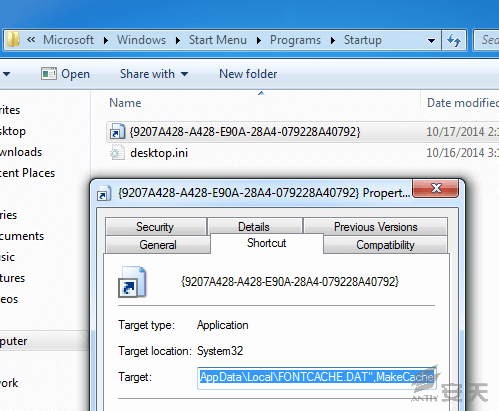The width and height of the screenshot is (499, 411).
Task: Switch to the General tab
Action: coord(158,245)
